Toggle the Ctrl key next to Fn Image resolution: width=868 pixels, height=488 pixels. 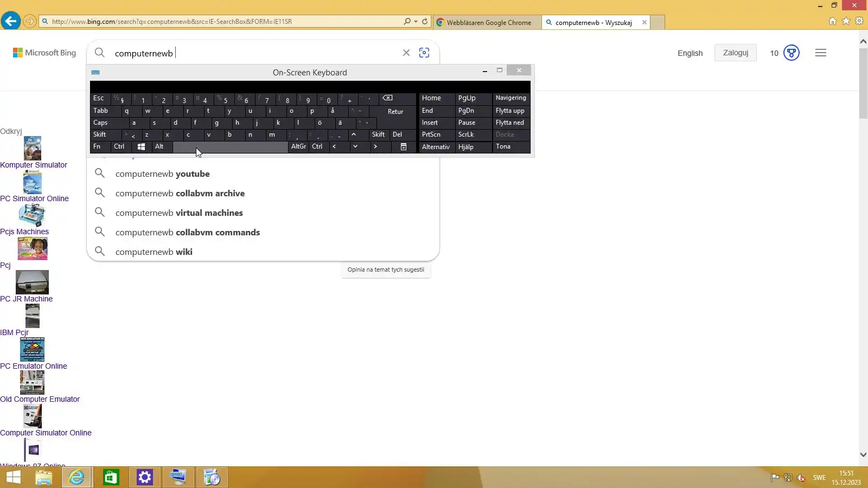coord(121,146)
